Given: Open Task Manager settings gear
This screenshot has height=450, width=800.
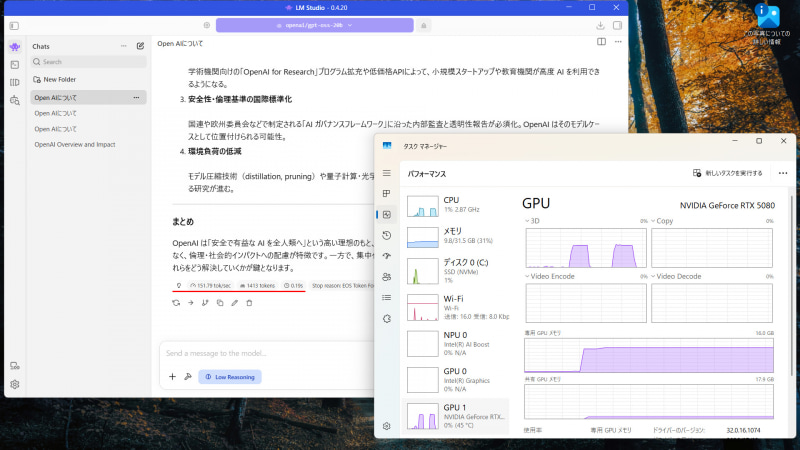Looking at the screenshot, I should [387, 426].
